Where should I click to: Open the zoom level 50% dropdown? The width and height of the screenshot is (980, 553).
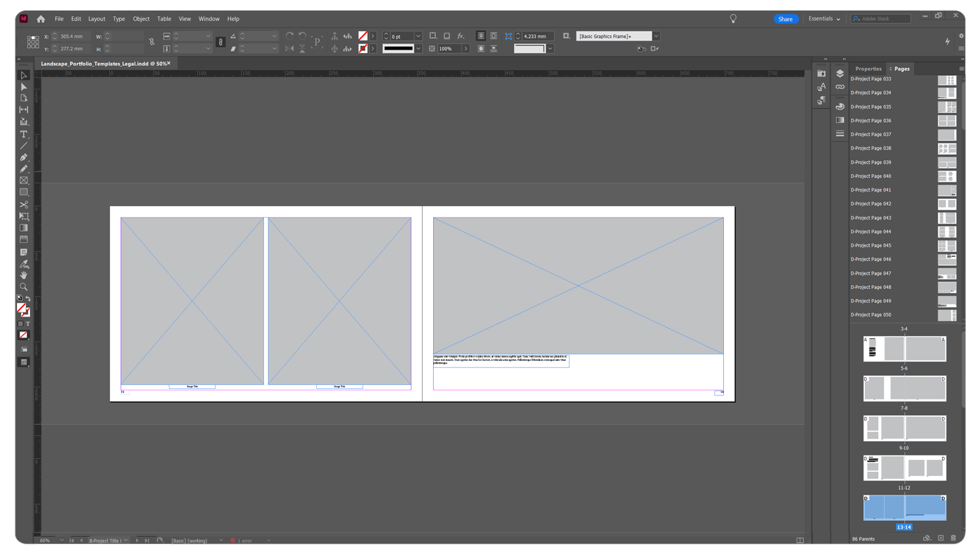pyautogui.click(x=61, y=541)
